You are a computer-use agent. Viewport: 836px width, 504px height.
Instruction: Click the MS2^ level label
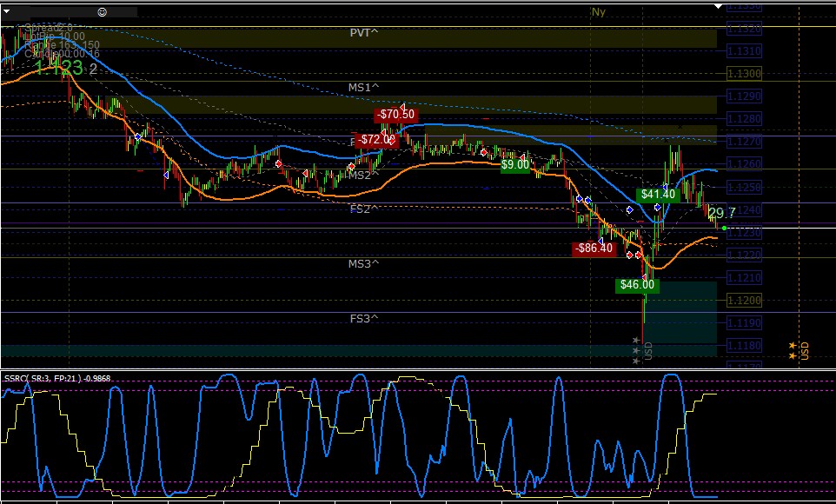(364, 176)
